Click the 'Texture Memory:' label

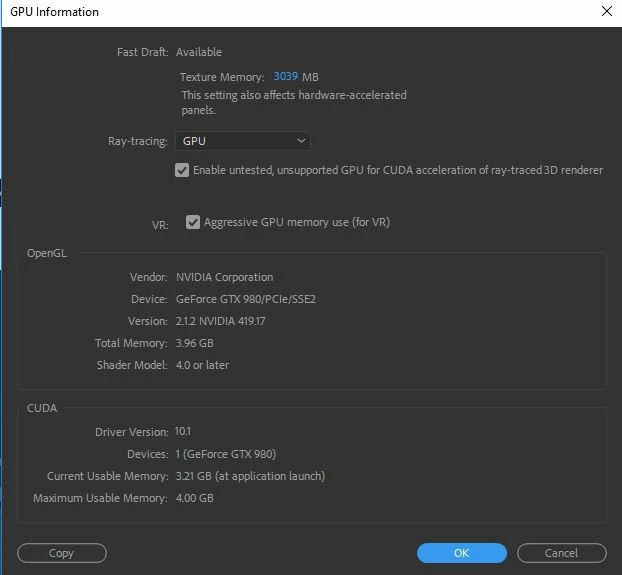[222, 77]
